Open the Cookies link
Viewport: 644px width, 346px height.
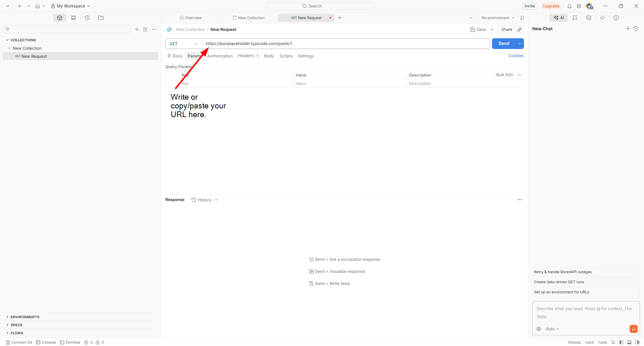point(516,56)
